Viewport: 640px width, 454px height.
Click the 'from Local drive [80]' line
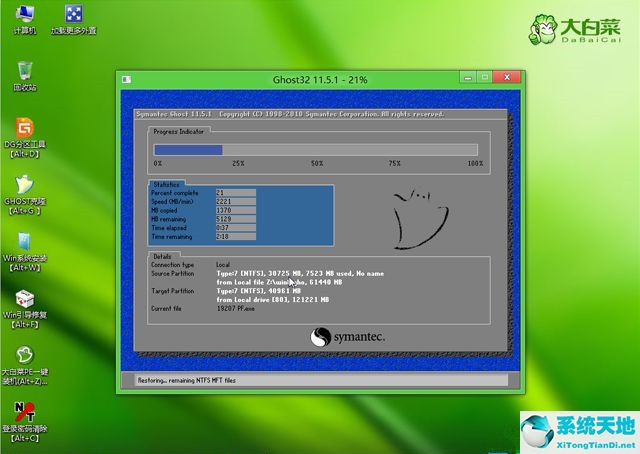click(x=273, y=300)
